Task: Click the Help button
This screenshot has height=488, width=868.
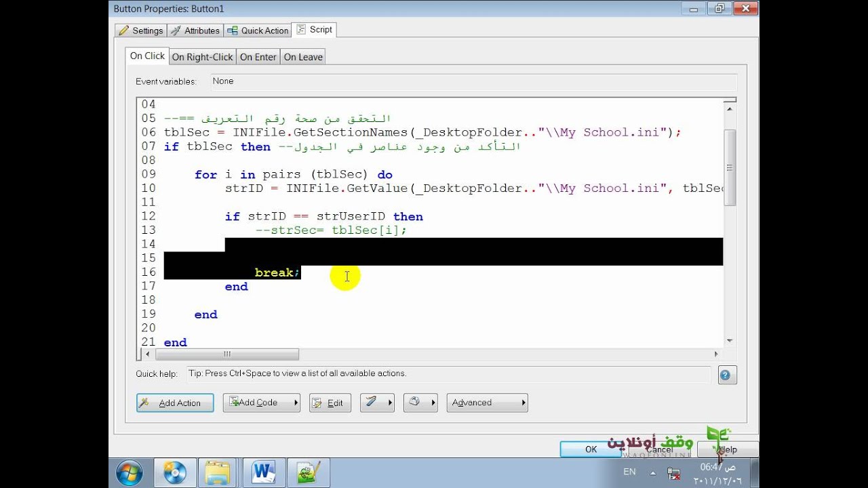Action: [728, 449]
